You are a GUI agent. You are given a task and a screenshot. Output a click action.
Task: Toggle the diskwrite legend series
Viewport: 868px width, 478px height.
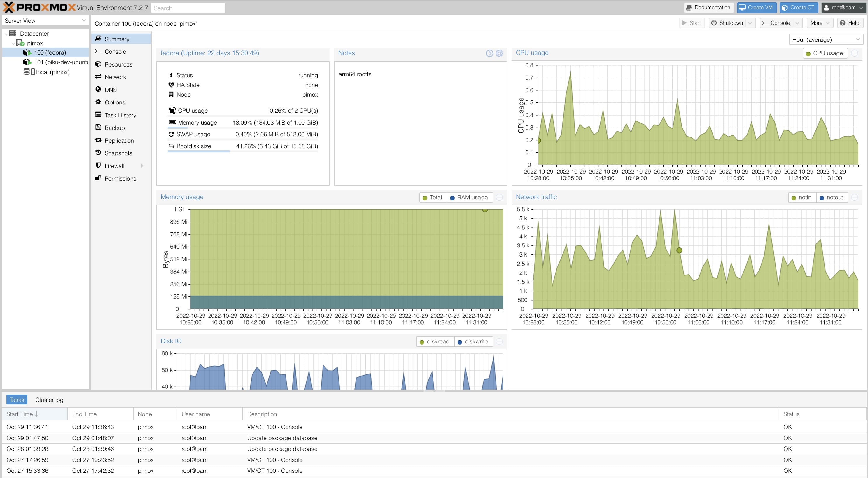click(x=473, y=341)
